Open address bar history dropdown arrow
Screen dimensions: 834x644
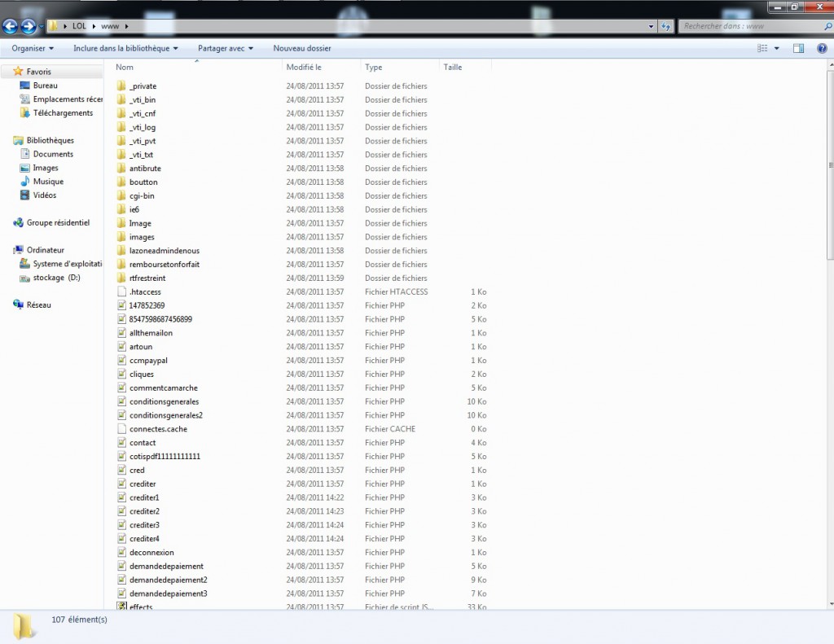click(651, 26)
